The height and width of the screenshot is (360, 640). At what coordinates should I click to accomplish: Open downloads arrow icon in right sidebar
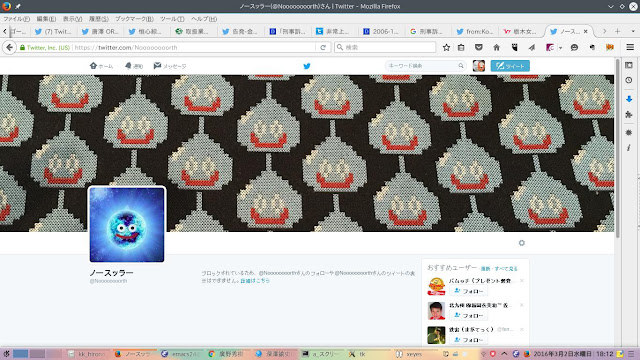(629, 99)
